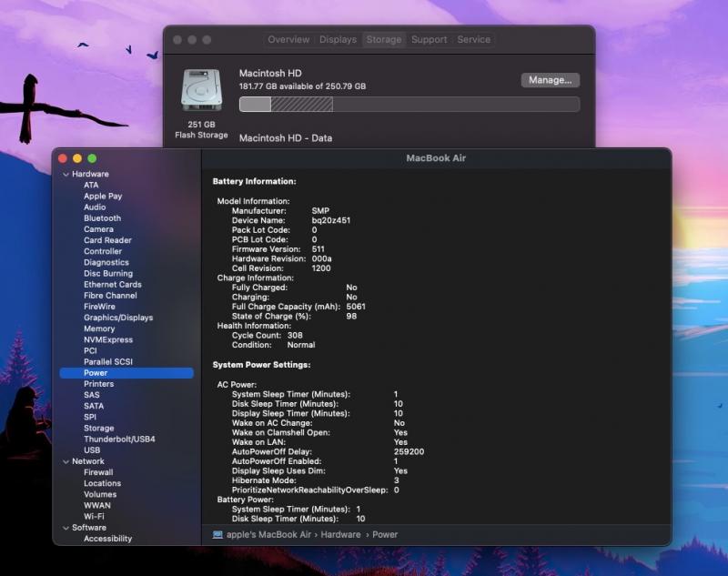Click the "251 GB Flash Storage" label
728x576 pixels.
(201, 130)
